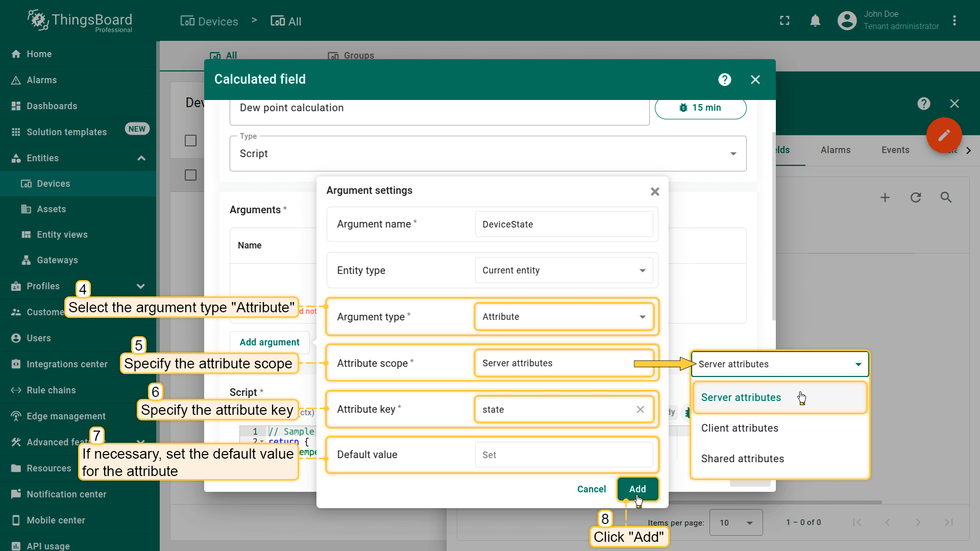Viewport: 980px width, 551px height.
Task: Click the Default value input field
Action: [563, 455]
